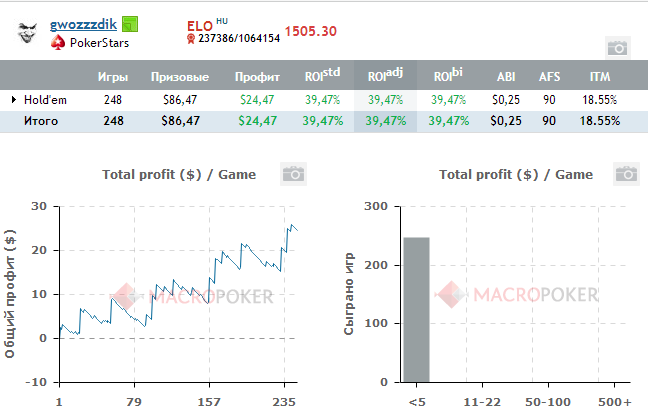The width and height of the screenshot is (648, 414).
Task: Click the ELO label link
Action: point(199,23)
